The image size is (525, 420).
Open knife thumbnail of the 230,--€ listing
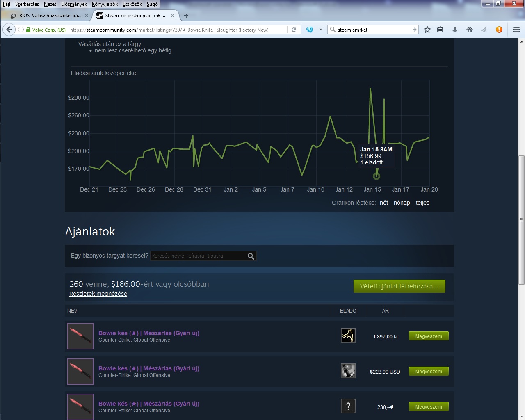coord(80,406)
